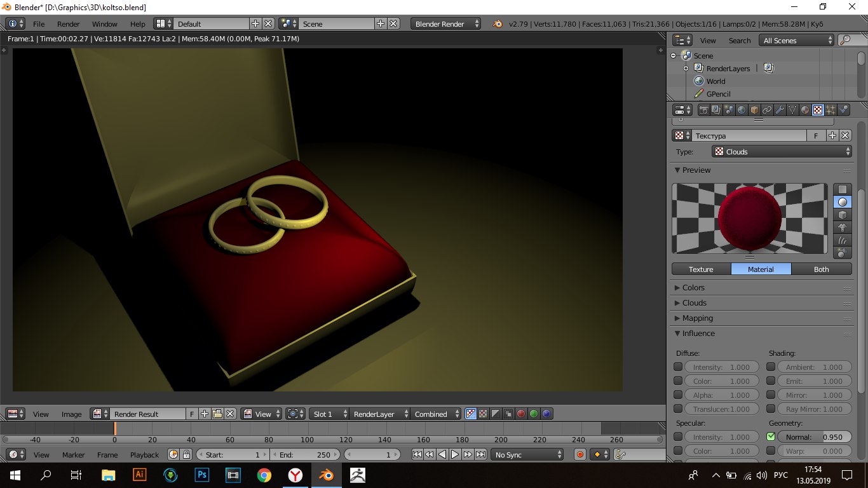Show green channel only in image editor
868x488 pixels.
pos(534,414)
